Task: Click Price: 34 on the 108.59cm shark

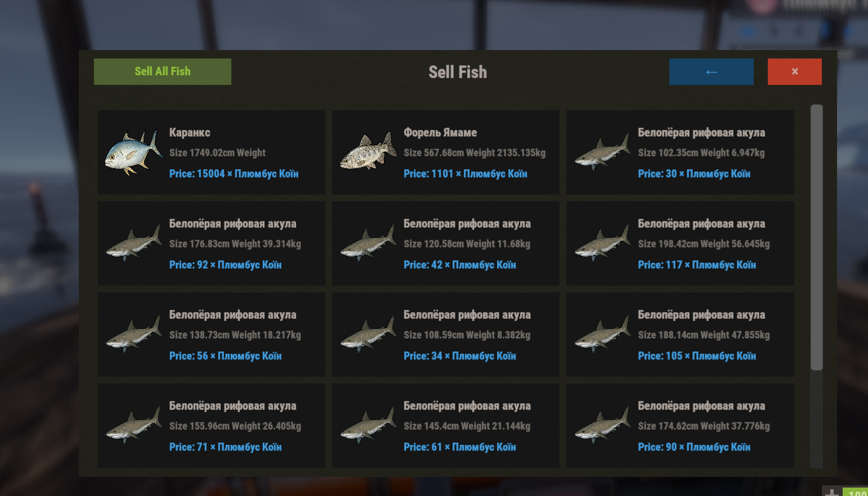Action: click(x=459, y=356)
